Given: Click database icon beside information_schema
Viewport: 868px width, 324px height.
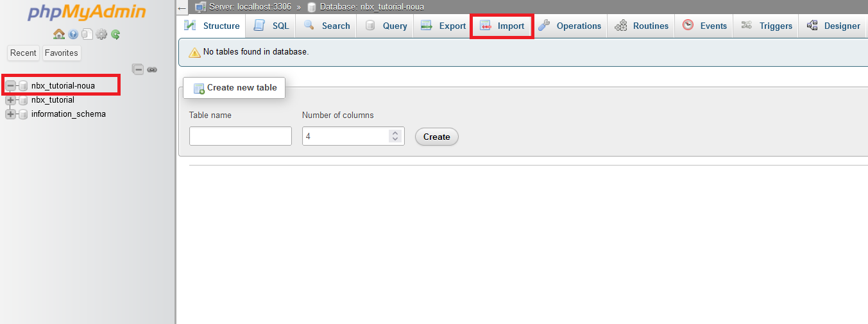Looking at the screenshot, I should 23,114.
